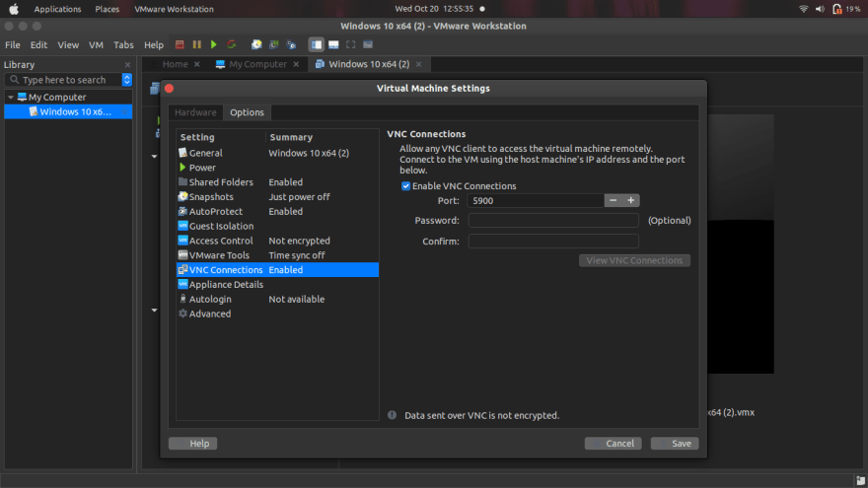
Task: Click the Wi-Fi icon in top bar
Action: pyautogui.click(x=803, y=9)
